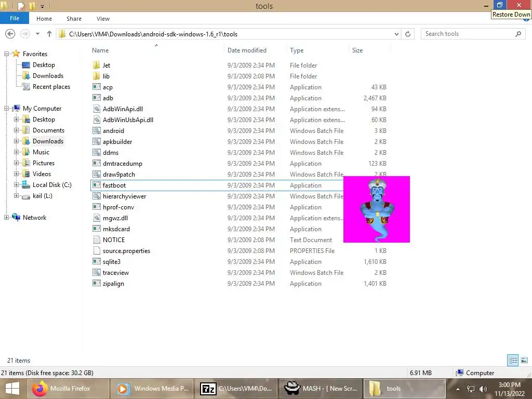Switch to details view layout

[513, 360]
